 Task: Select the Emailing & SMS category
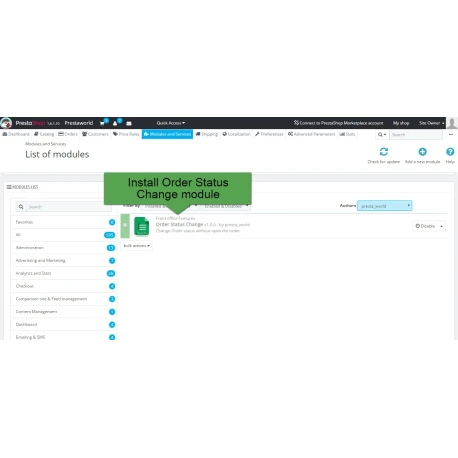[63, 336]
